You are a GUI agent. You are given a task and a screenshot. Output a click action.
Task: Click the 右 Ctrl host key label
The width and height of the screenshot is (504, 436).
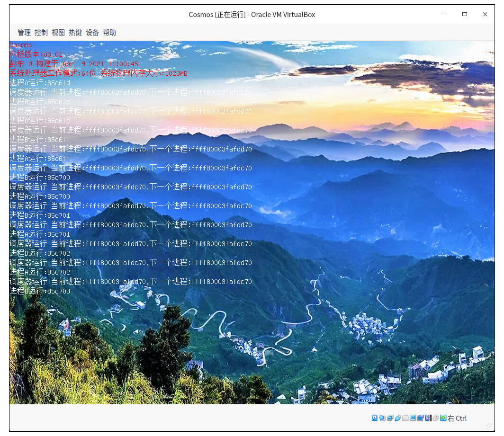coord(457,418)
